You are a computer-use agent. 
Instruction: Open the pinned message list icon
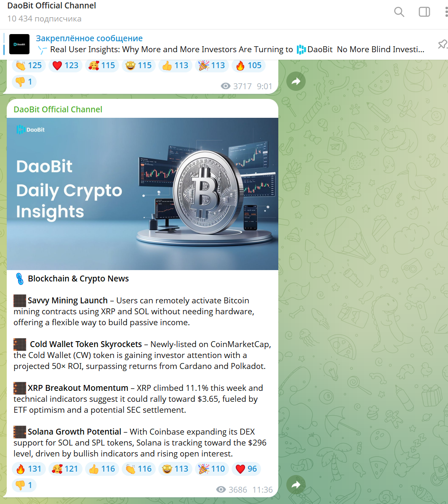[x=443, y=44]
